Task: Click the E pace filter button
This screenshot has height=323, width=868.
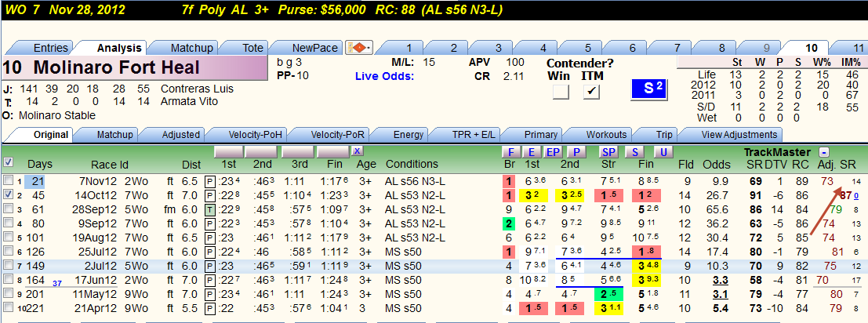Action: [x=532, y=151]
